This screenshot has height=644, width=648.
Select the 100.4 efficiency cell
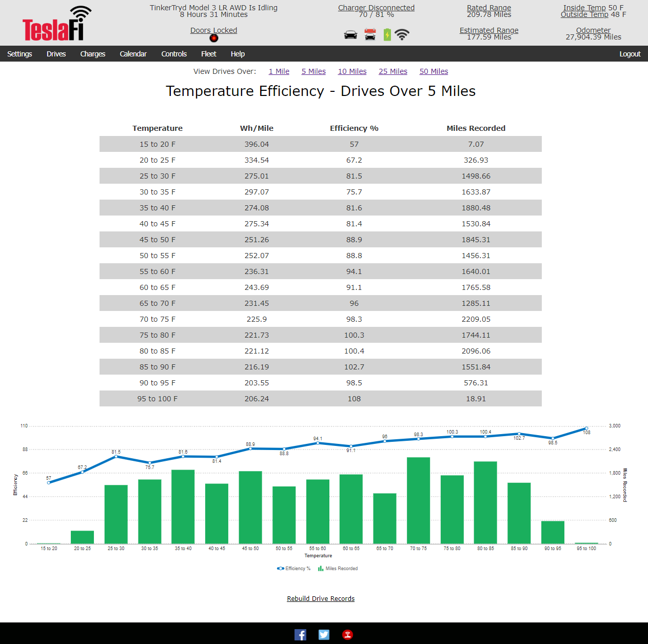pos(354,351)
